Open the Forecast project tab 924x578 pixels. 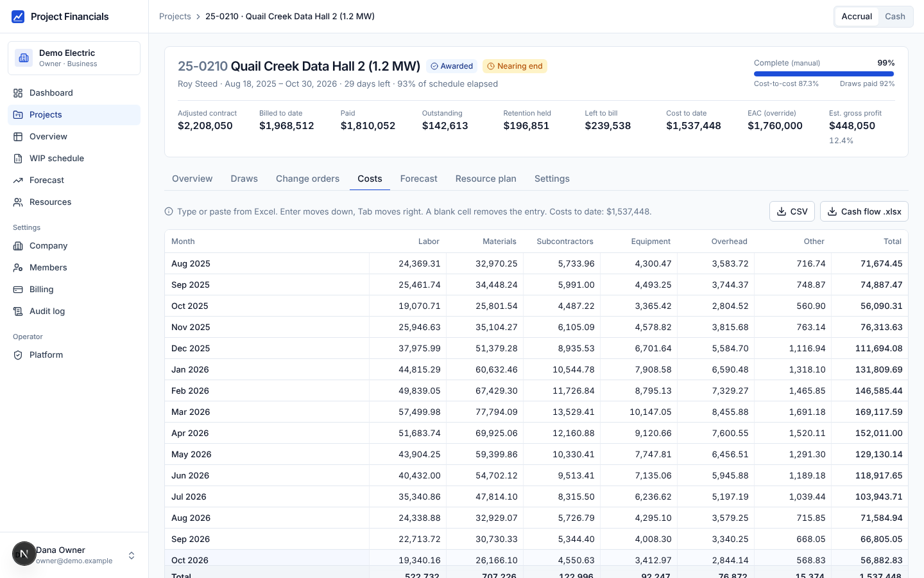(419, 179)
